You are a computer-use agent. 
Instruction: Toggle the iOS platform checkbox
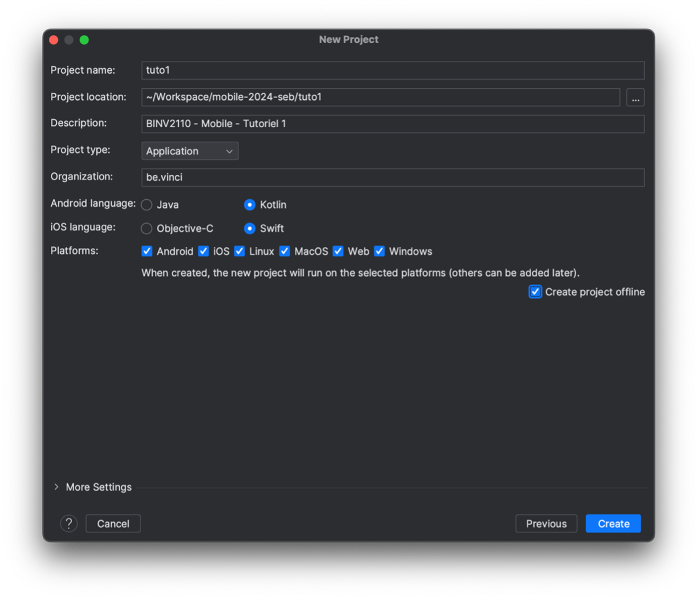tap(203, 251)
